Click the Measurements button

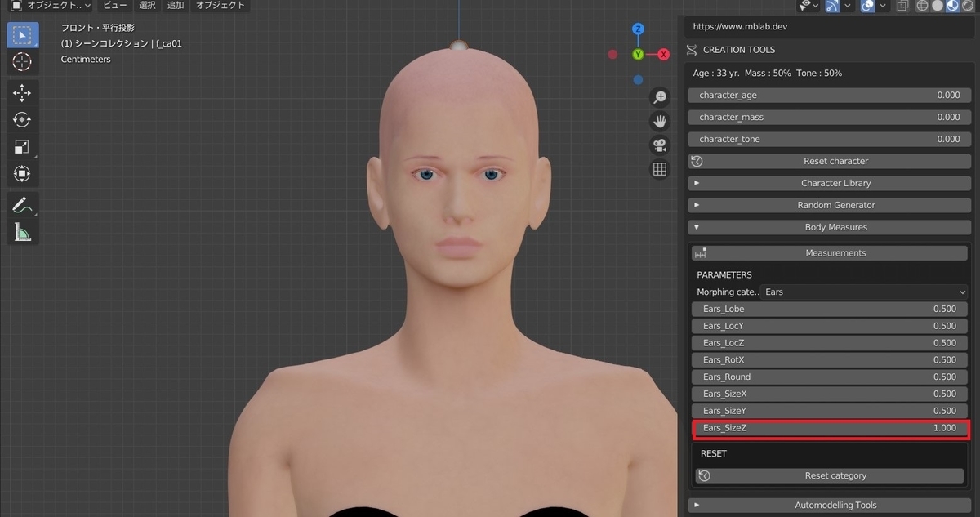coord(829,253)
